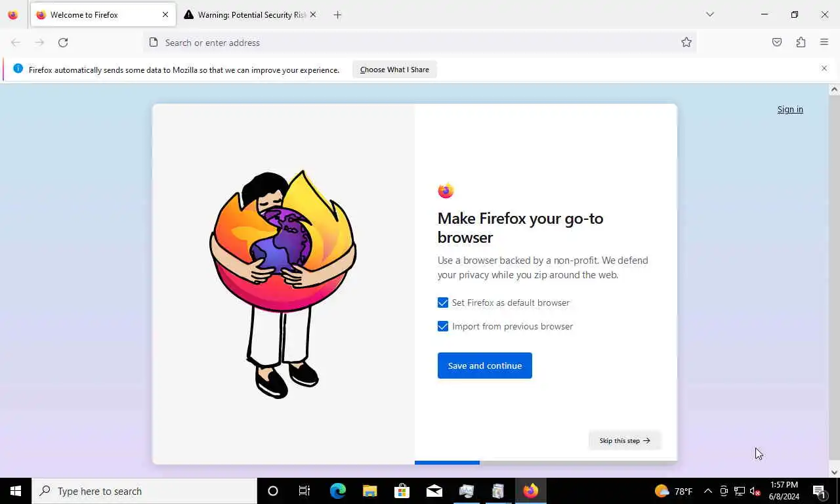Click the network icon in system tray
The height and width of the screenshot is (504, 840).
740,491
